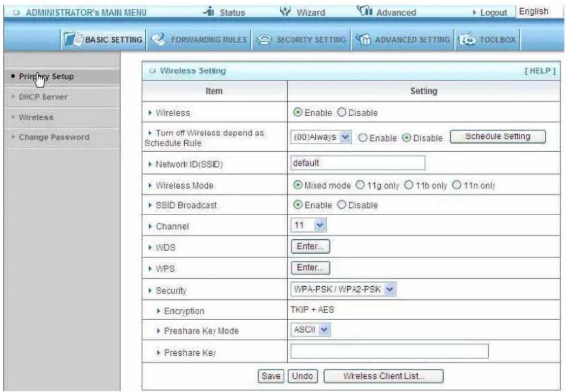The width and height of the screenshot is (566, 392).
Task: Open the (00)Always schedule dropdown
Action: 321,137
